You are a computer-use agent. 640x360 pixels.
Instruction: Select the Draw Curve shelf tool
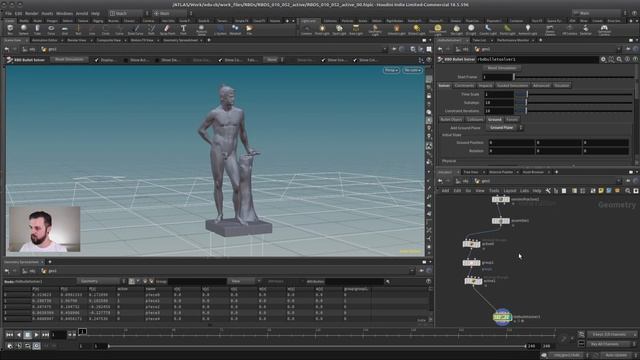click(x=136, y=29)
